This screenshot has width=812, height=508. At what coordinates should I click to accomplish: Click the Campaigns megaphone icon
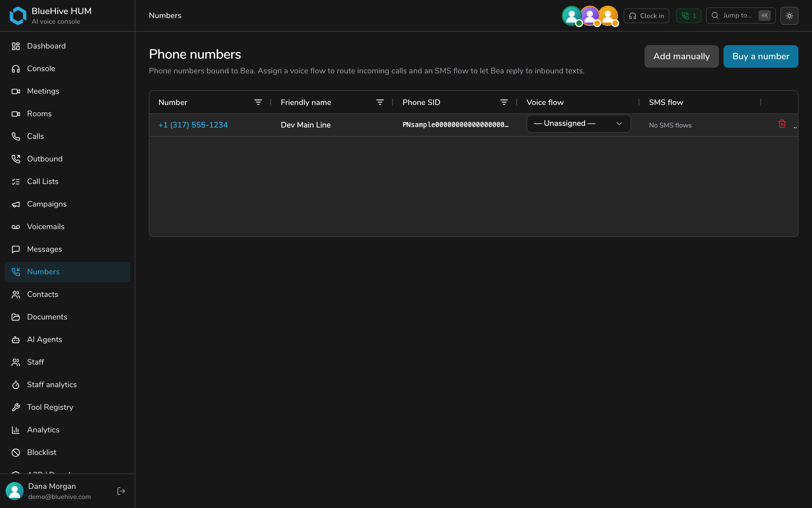[16, 204]
